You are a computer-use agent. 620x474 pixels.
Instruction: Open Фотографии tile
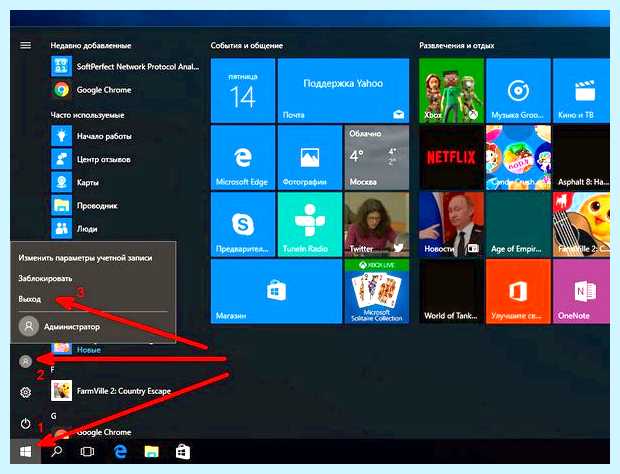click(x=310, y=157)
